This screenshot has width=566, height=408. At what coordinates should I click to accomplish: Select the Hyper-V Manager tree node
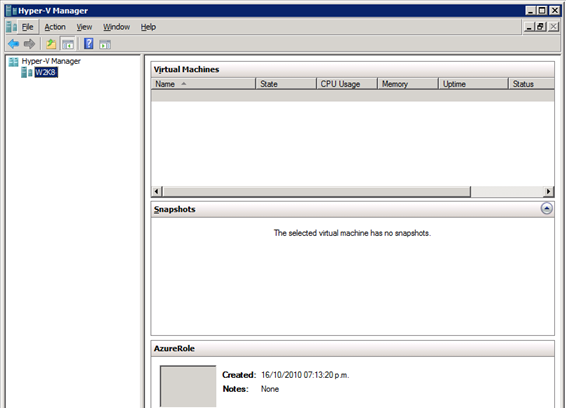pyautogui.click(x=51, y=61)
